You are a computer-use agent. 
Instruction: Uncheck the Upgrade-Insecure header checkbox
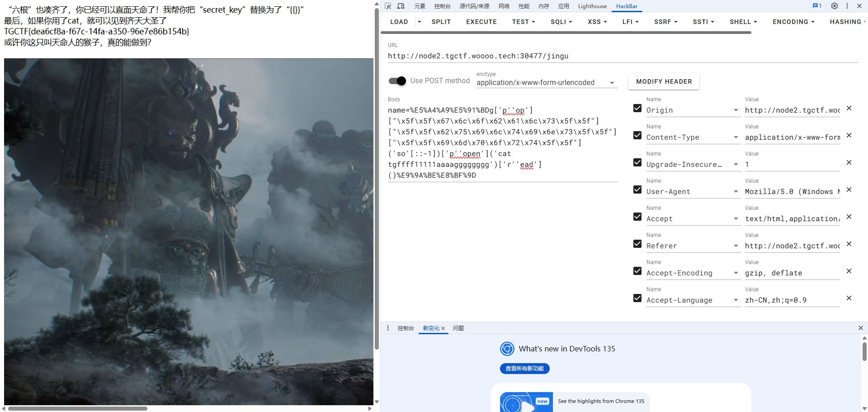click(637, 162)
